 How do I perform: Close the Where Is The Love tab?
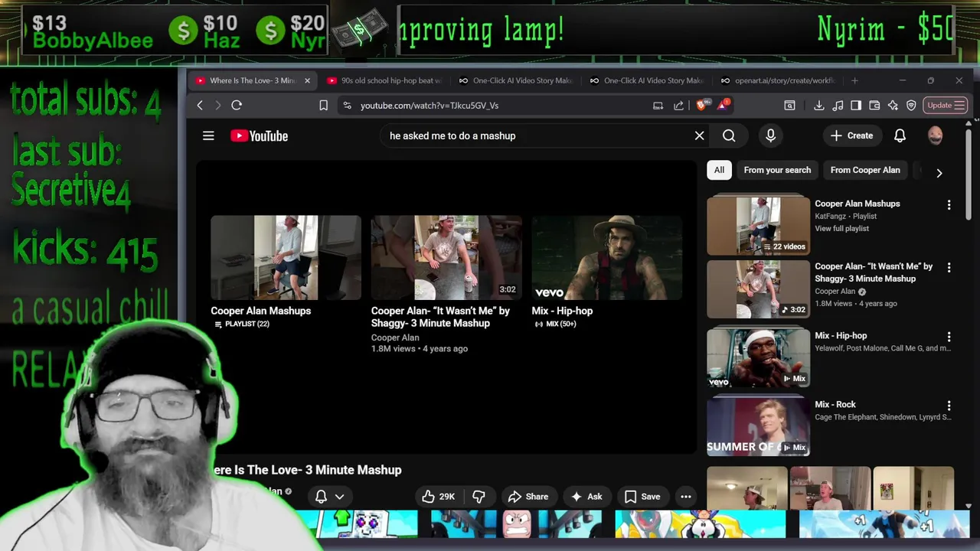click(307, 80)
